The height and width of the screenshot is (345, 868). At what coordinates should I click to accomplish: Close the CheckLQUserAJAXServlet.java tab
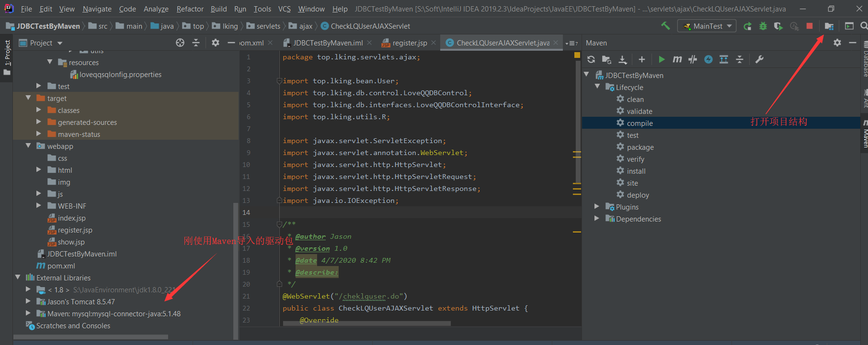pos(556,43)
